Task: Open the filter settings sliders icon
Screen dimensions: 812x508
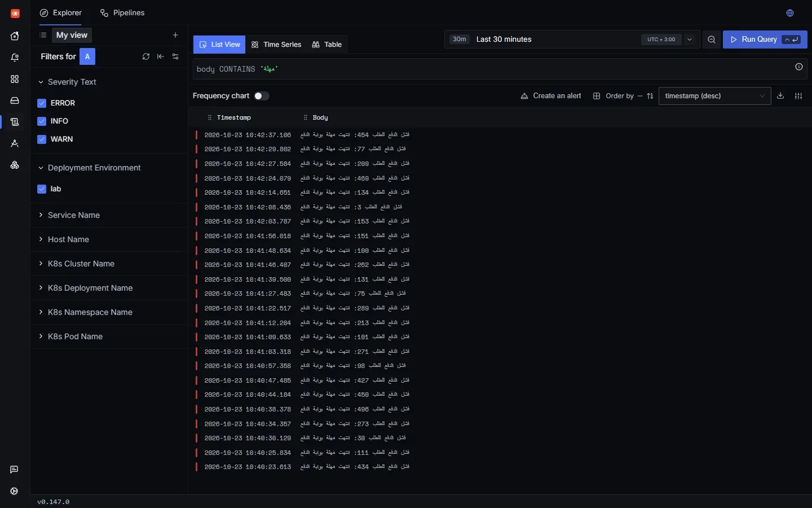Action: [175, 56]
